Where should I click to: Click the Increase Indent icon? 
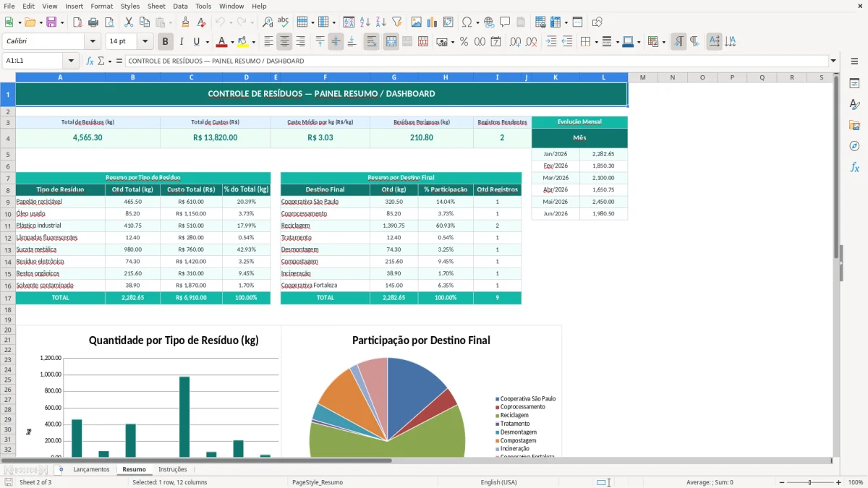(x=551, y=42)
